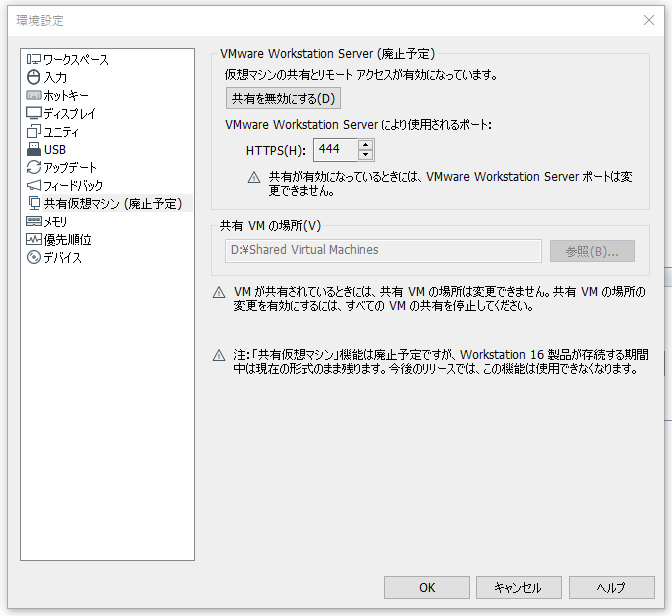Click the メモリ chip icon

[x=34, y=221]
